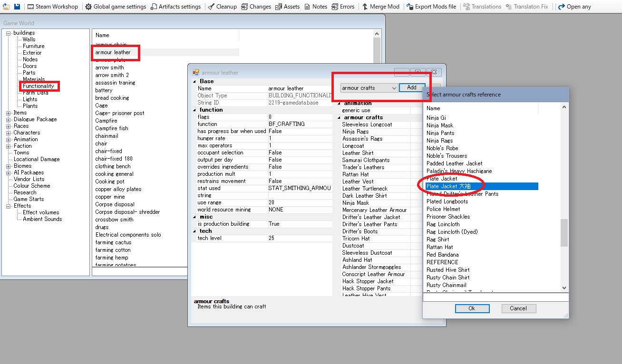622x364 pixels.
Task: Open the armour crafts combo box
Action: pos(369,88)
